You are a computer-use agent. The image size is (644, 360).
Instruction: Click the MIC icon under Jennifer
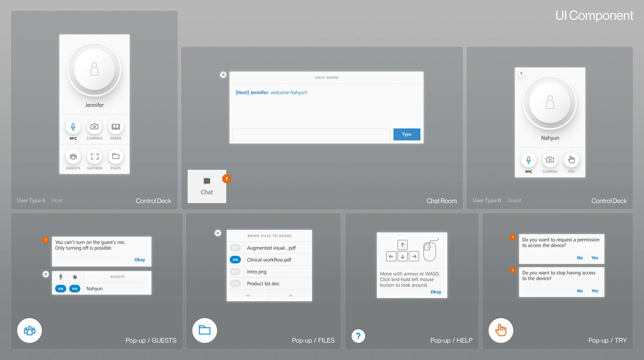[x=73, y=127]
